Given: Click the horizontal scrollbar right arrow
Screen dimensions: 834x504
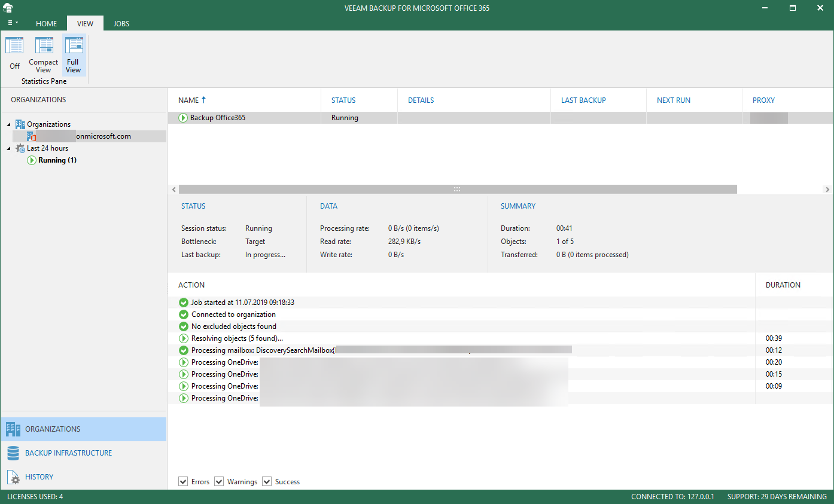Looking at the screenshot, I should click(827, 190).
